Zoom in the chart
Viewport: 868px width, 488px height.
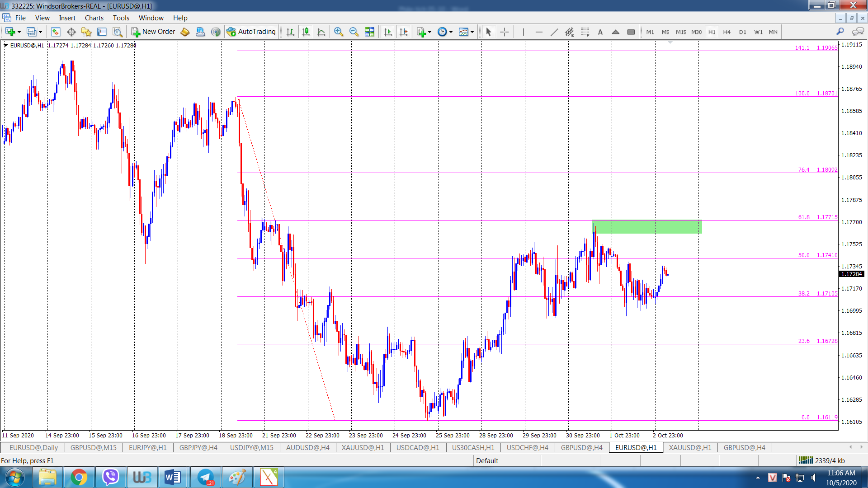(338, 32)
